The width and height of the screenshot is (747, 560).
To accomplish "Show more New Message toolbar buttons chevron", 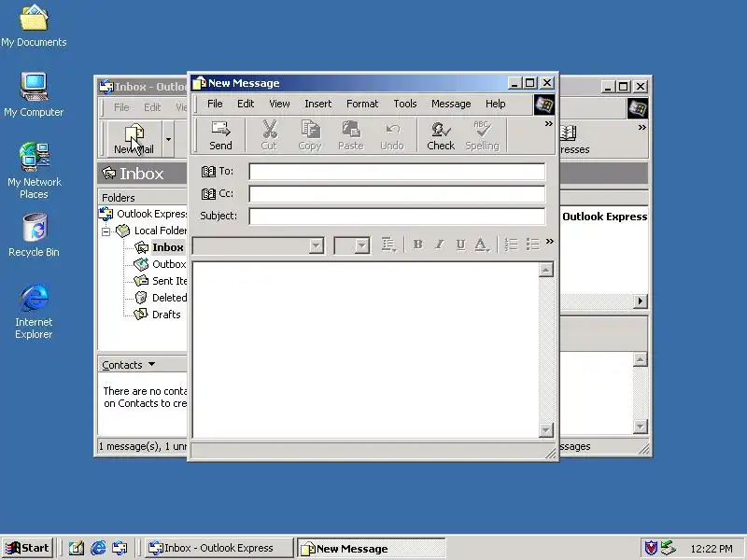I will click(x=549, y=124).
